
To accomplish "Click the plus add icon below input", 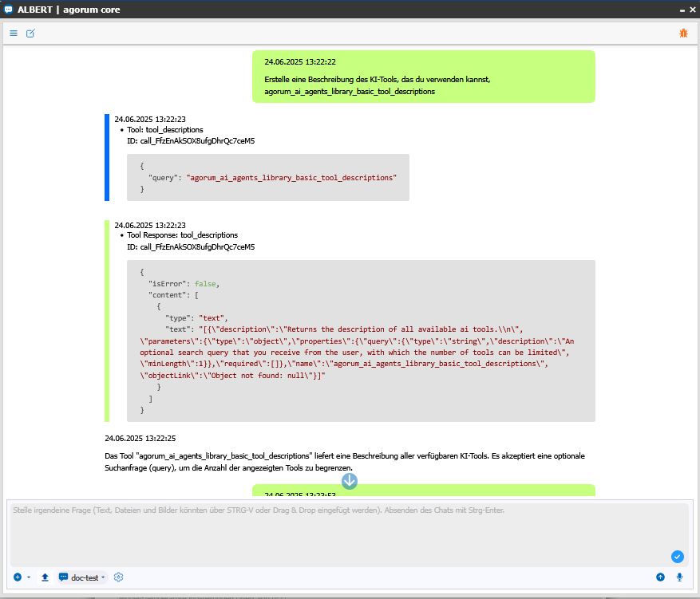I will click(18, 577).
